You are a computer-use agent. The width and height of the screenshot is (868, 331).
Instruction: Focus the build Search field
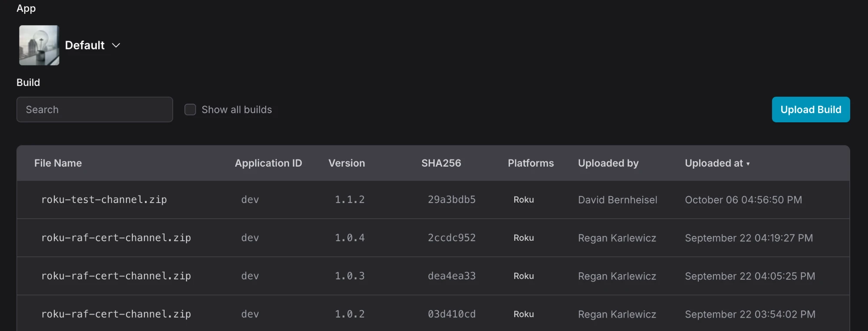point(95,109)
